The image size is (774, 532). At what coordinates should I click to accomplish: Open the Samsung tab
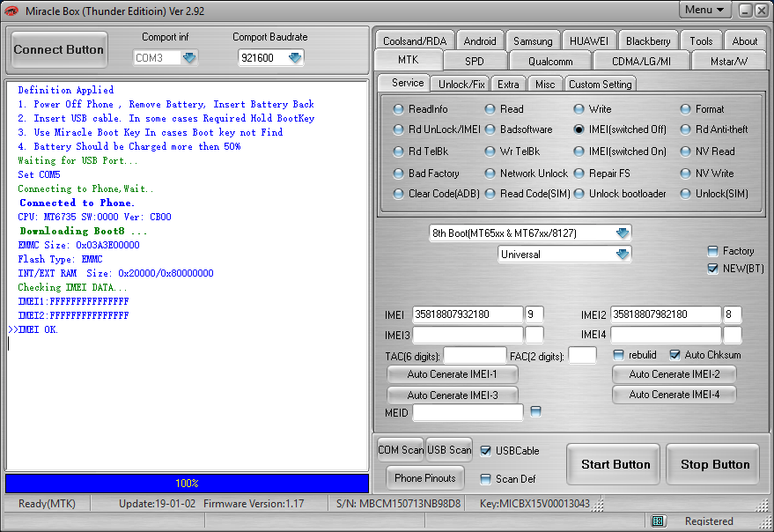(x=533, y=41)
